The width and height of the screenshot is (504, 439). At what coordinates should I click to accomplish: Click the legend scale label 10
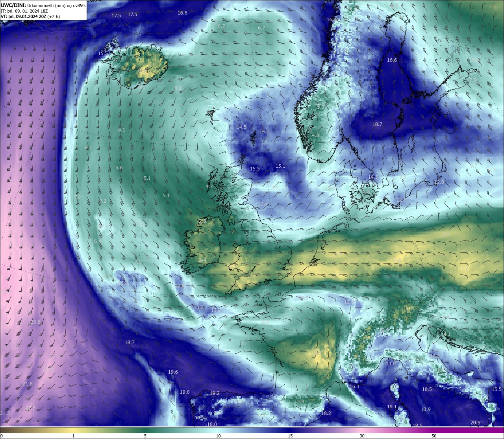(218, 436)
